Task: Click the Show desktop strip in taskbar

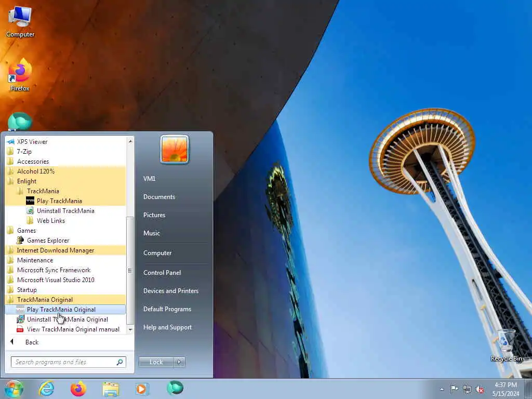Action: coord(528,389)
